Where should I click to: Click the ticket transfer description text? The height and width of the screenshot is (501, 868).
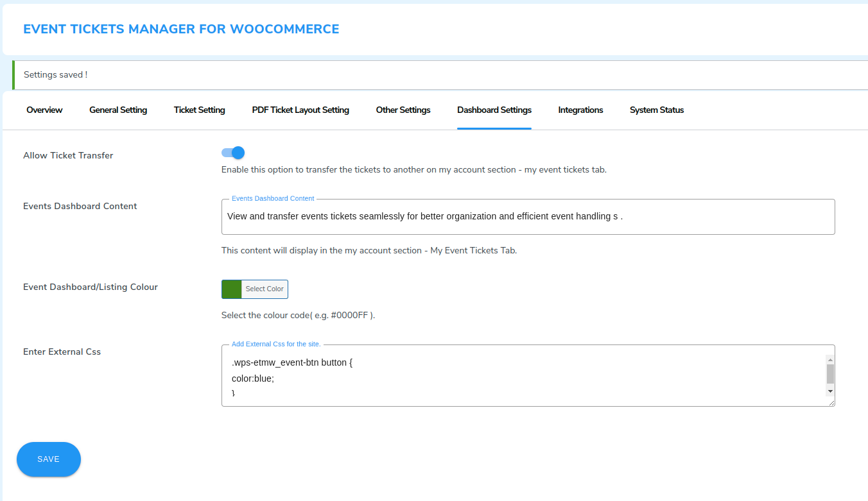[414, 170]
